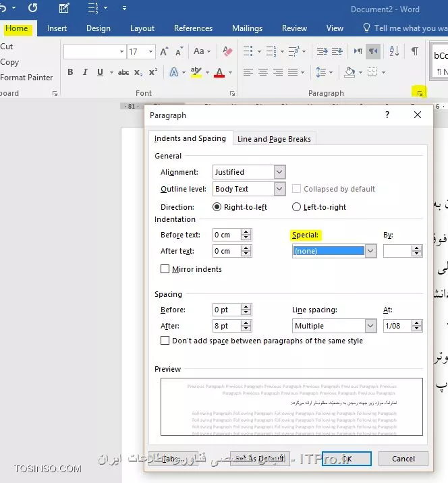Align text left

coord(248,72)
